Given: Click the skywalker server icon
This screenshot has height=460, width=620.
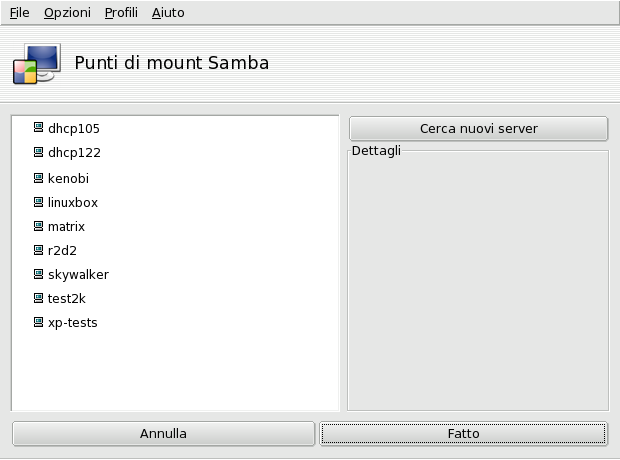Looking at the screenshot, I should point(39,274).
